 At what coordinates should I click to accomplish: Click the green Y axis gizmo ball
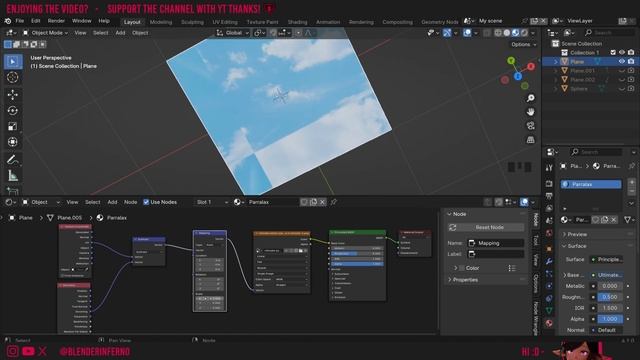point(511,61)
